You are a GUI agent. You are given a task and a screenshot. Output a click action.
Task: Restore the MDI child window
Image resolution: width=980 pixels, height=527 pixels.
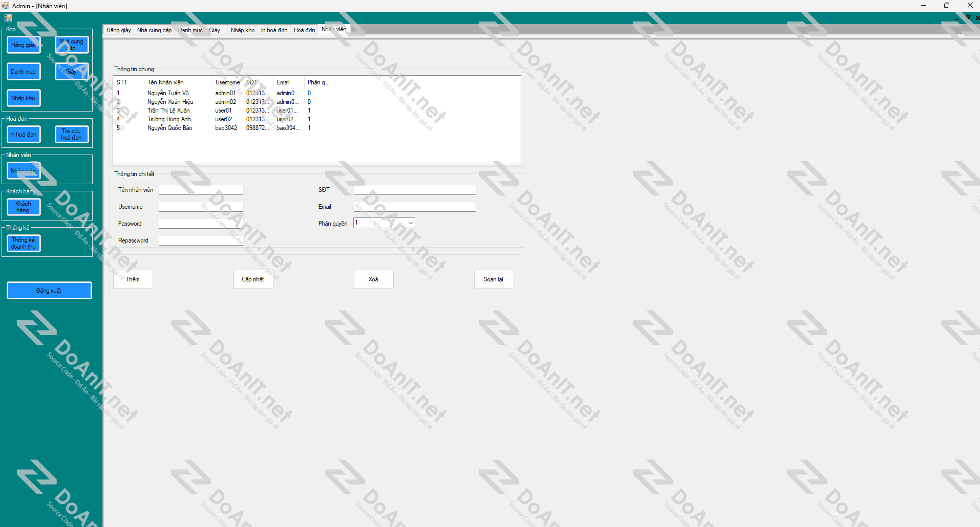(x=968, y=17)
